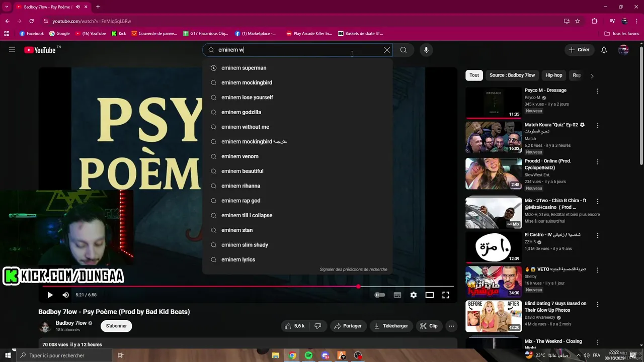Screen dimensions: 644x362
Task: Seek on the red video progress bar
Action: tap(248, 287)
